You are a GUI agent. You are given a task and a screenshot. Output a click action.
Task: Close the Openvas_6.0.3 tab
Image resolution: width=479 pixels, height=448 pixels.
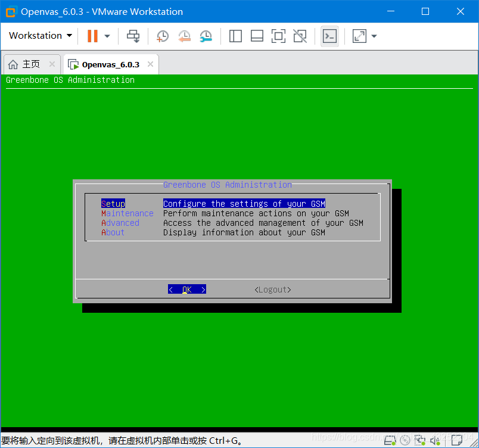pos(150,64)
